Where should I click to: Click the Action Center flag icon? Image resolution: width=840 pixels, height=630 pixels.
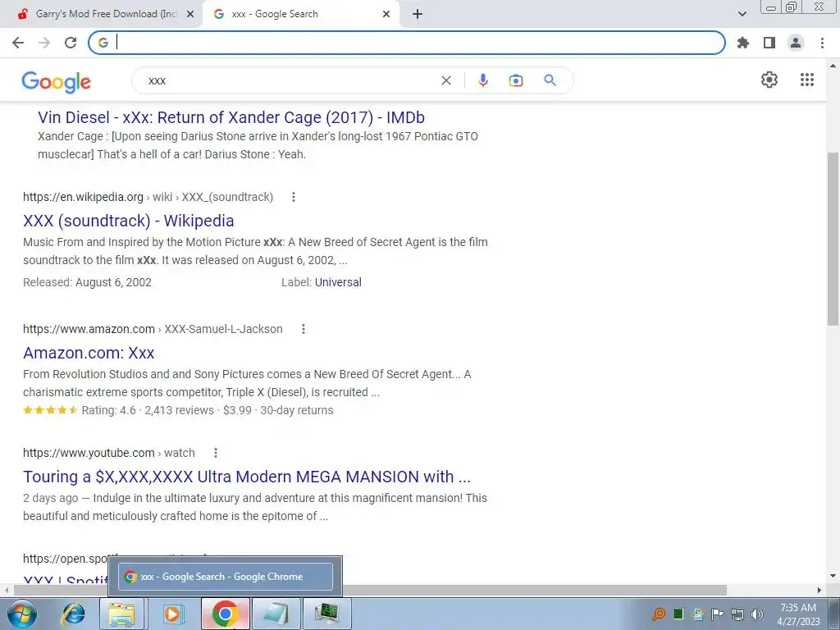click(717, 614)
